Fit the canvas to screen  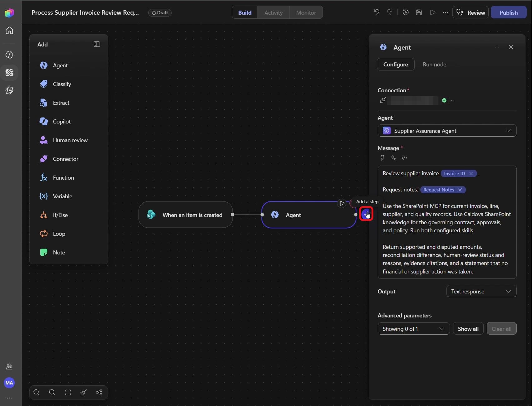pos(68,393)
